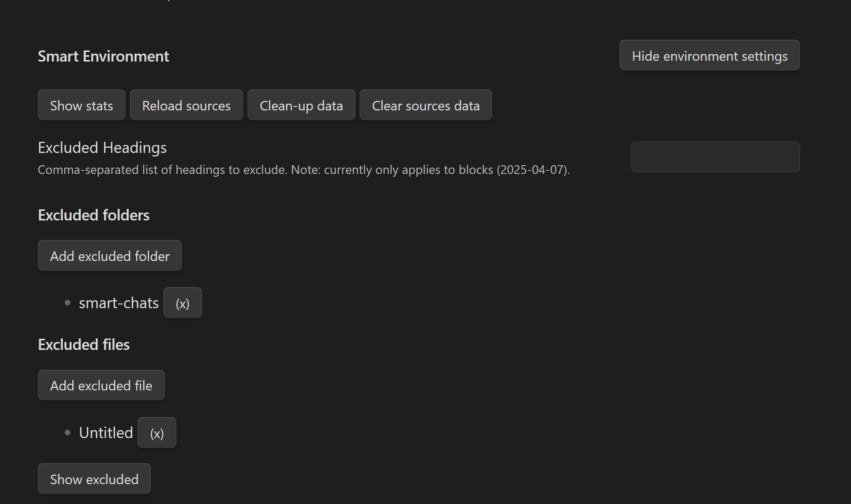Run Clean-up data
This screenshot has height=504, width=851.
click(301, 105)
